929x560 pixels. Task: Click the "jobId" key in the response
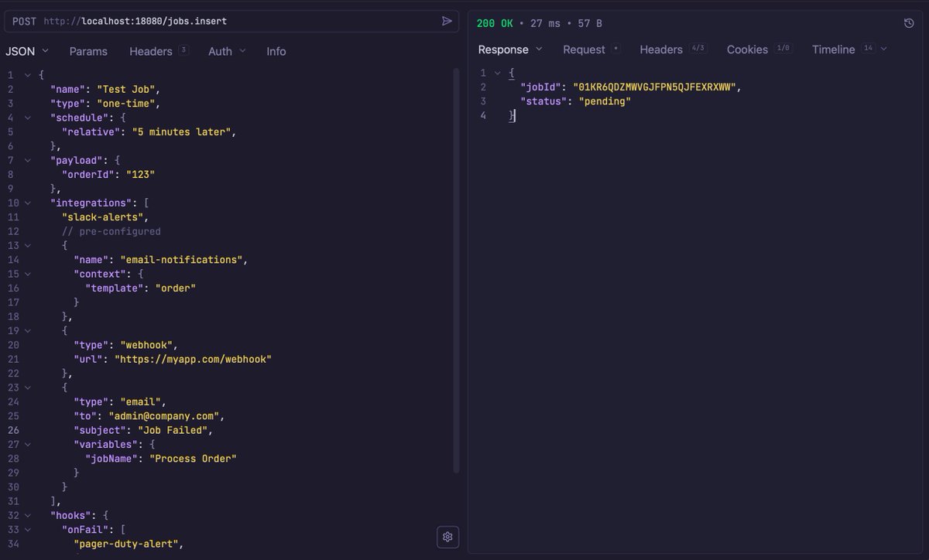click(541, 87)
